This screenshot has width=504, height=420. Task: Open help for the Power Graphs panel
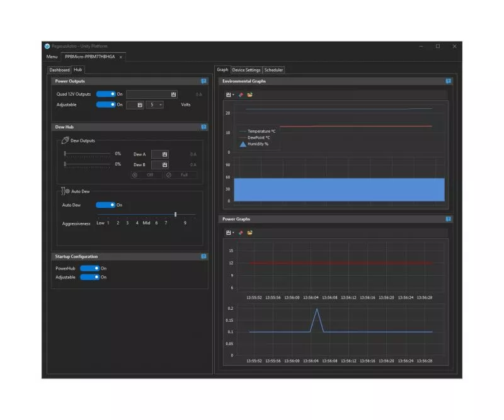pos(449,219)
